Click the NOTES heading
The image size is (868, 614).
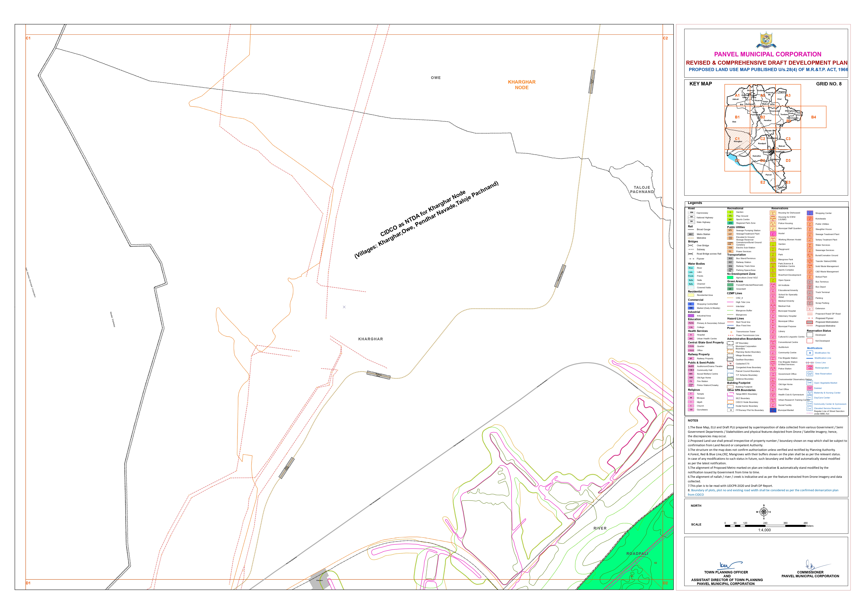pos(693,420)
